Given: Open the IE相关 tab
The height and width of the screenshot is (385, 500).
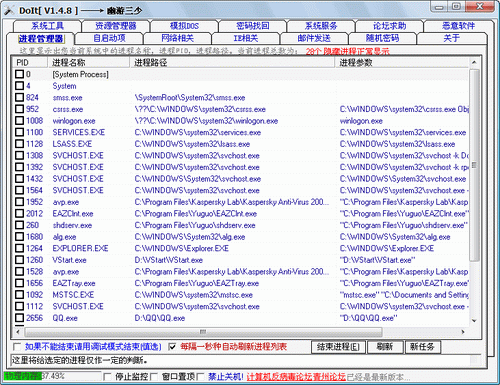Looking at the screenshot, I should pyautogui.click(x=246, y=38).
